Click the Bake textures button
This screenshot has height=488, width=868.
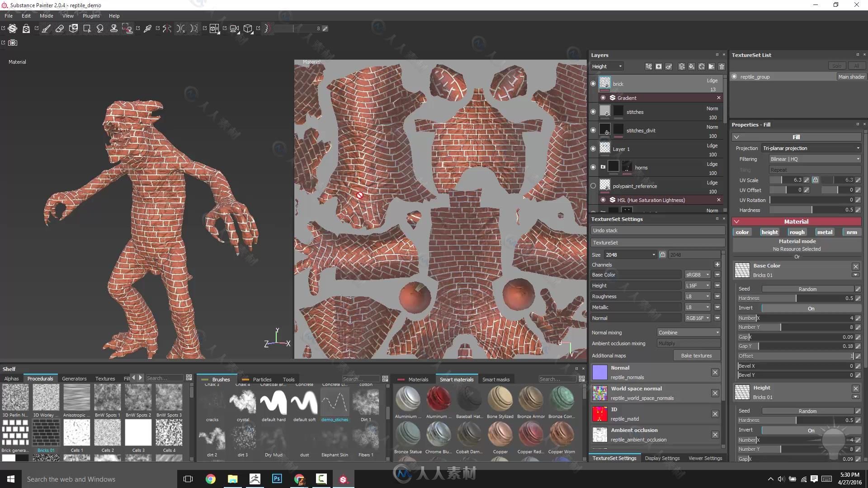click(x=696, y=355)
